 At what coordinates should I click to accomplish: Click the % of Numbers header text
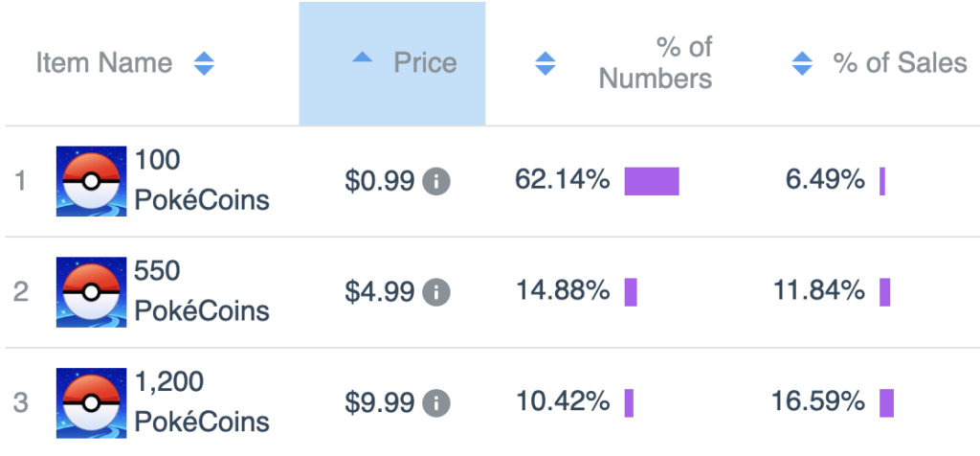click(656, 63)
